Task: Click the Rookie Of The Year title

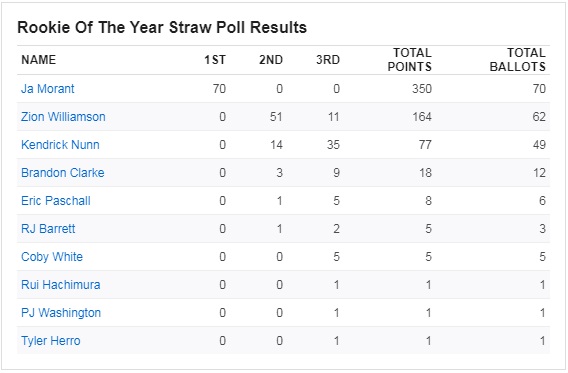Action: [x=162, y=28]
